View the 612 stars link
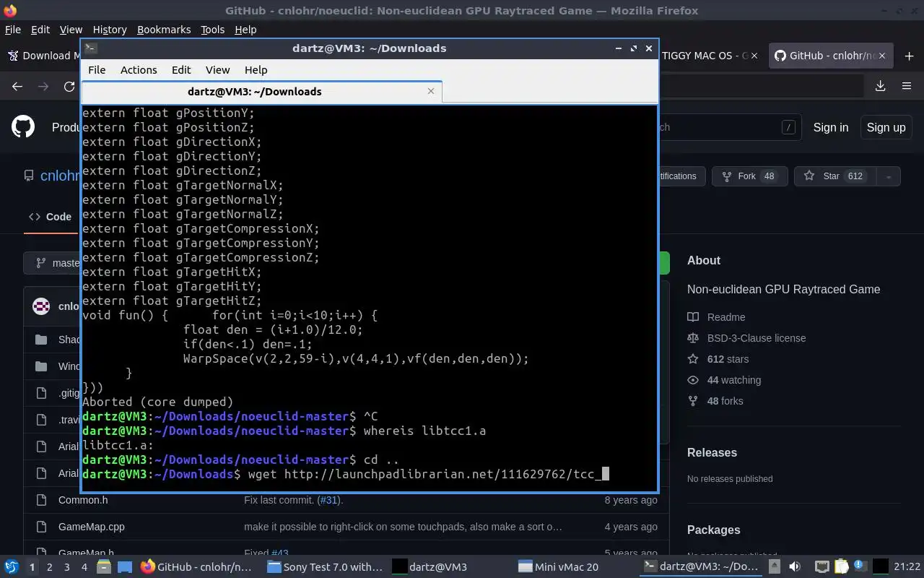Viewport: 924px width, 578px height. (728, 359)
